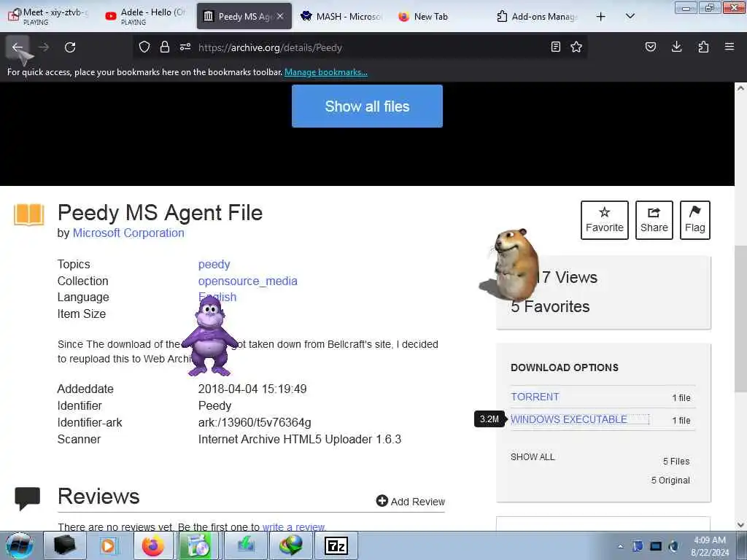The image size is (747, 560).
Task: Close the Peedy MS Agent tab
Action: 280,16
